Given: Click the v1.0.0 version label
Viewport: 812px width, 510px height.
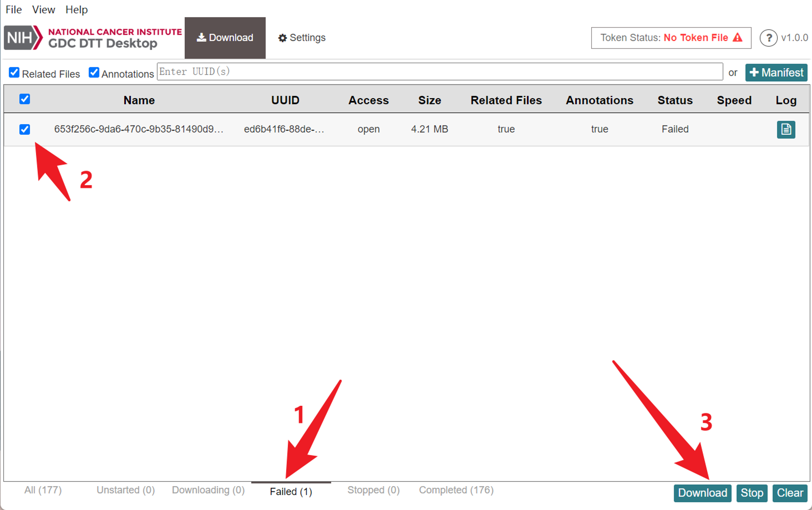Looking at the screenshot, I should [x=795, y=38].
